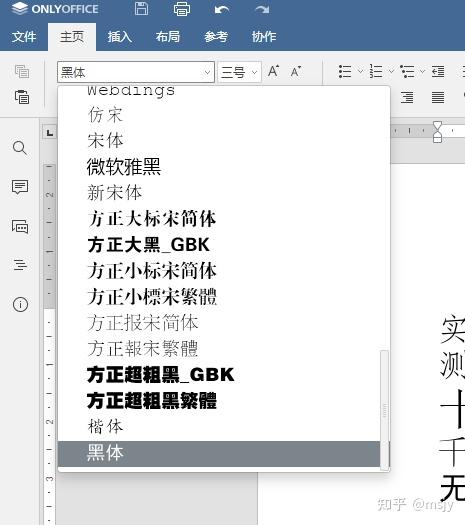This screenshot has height=525, width=465.
Task: Apply bullet list formatting
Action: click(345, 71)
